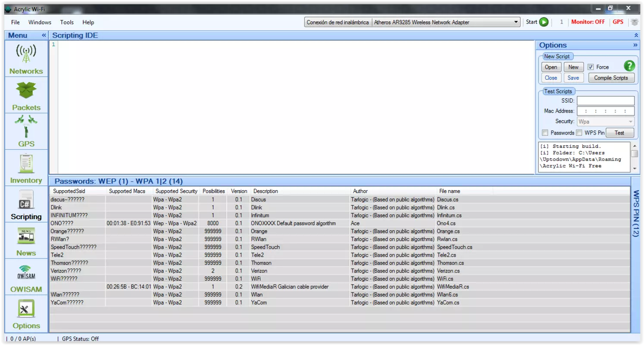Open the OWISAM icon

tap(26, 273)
